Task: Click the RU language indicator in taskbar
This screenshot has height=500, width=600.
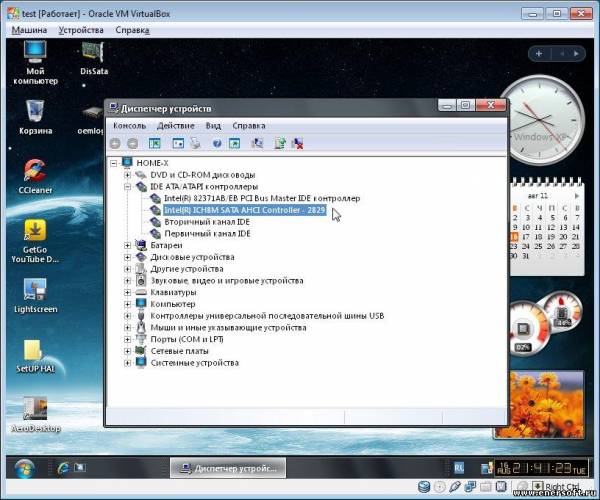Action: 459,467
